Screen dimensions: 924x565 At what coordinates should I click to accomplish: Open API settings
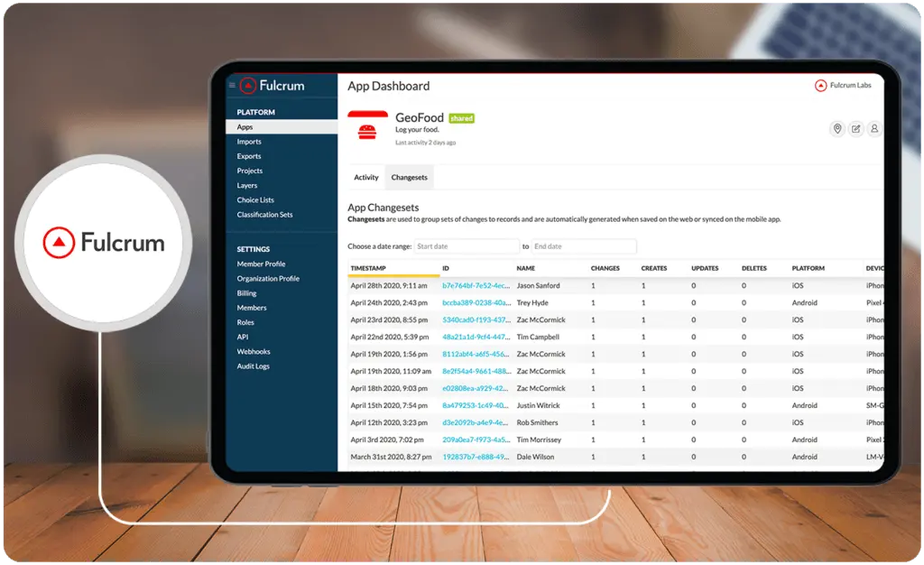point(242,337)
